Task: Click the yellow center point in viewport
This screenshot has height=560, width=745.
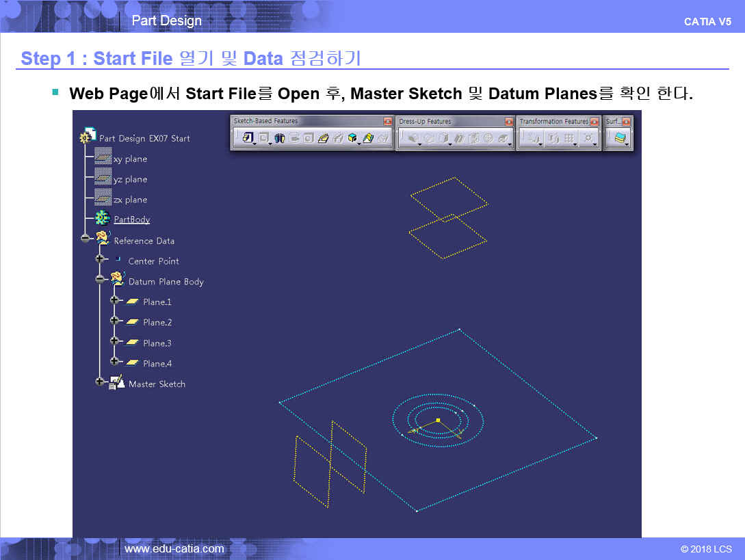Action: [438, 420]
